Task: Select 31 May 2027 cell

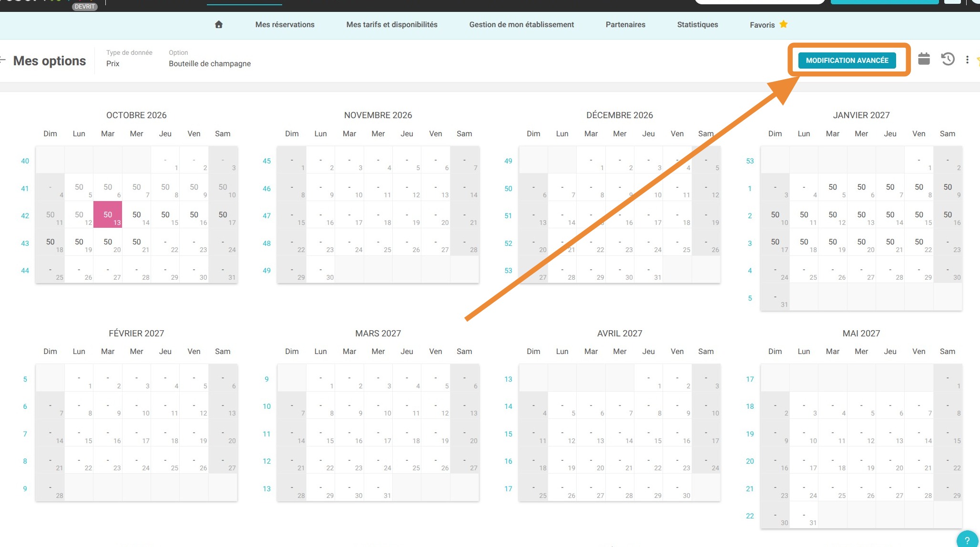Action: point(804,515)
